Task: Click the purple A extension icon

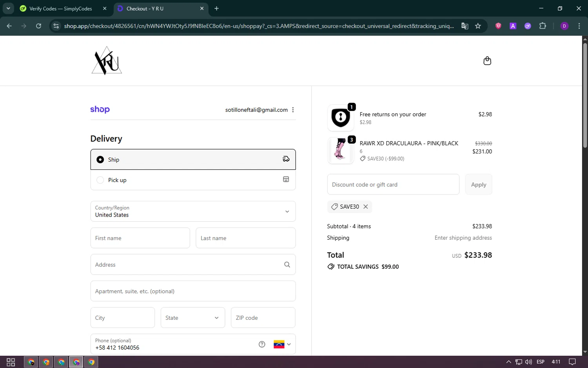Action: [513, 26]
